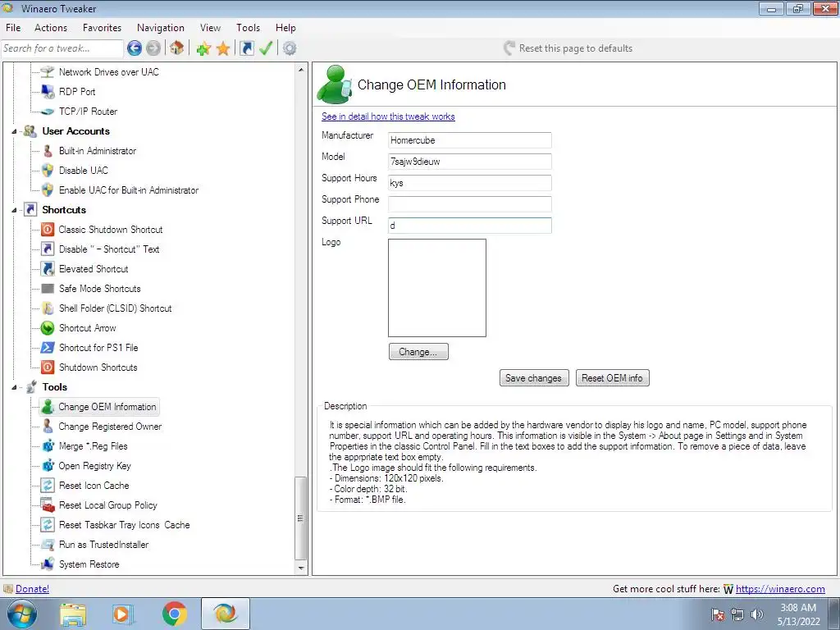Open the winaero.com link

pos(780,589)
